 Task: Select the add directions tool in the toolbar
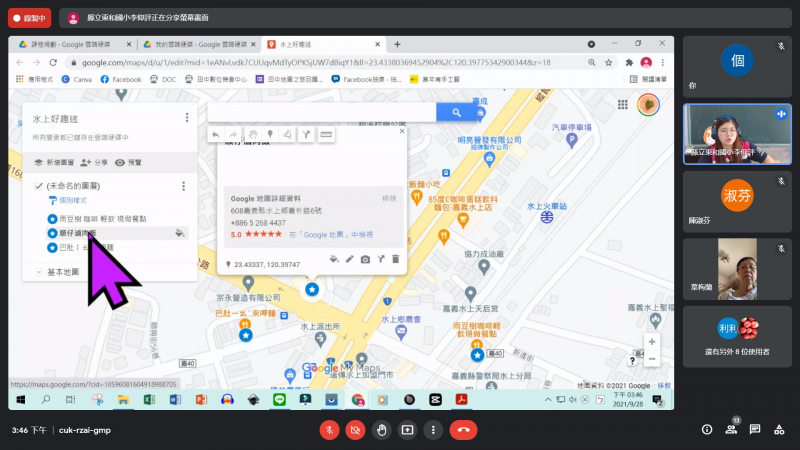tap(306, 135)
